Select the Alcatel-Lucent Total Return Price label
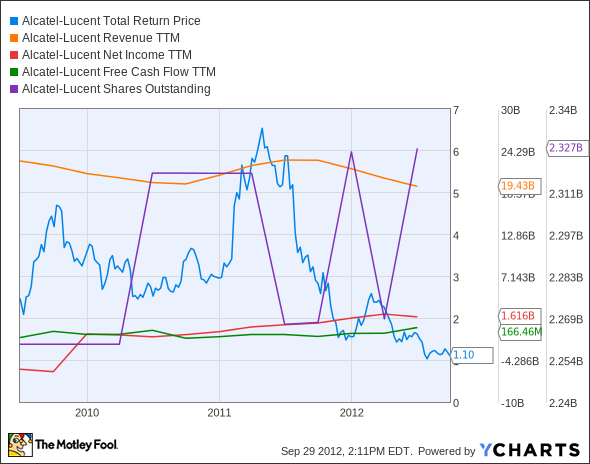Screen dimensions: 590x464 point(111,21)
